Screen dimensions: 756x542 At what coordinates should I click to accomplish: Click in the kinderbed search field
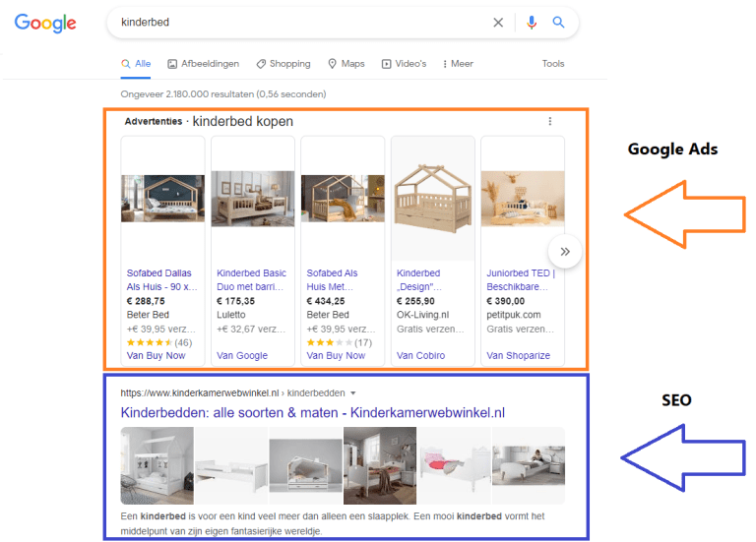(295, 23)
